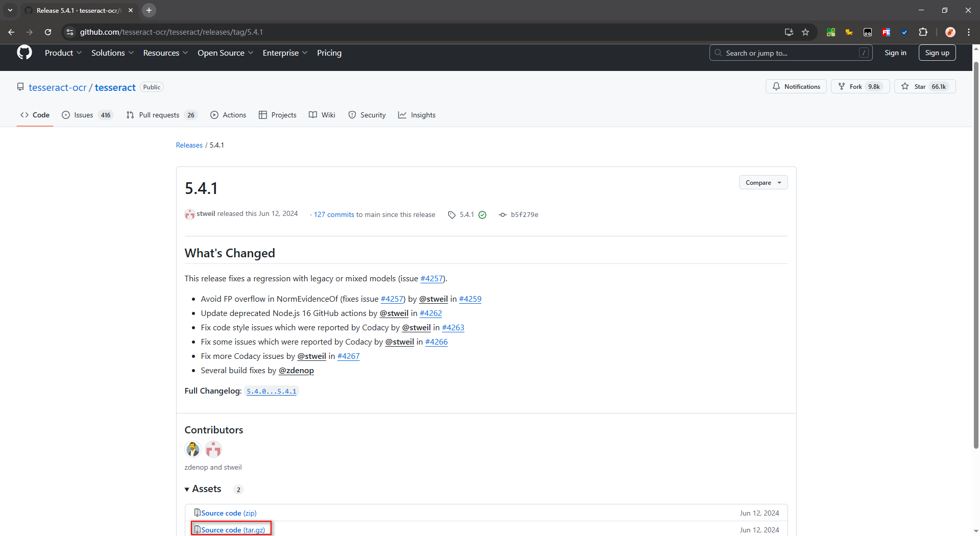Go to Releases breadcrumb link
The width and height of the screenshot is (980, 536).
point(189,145)
